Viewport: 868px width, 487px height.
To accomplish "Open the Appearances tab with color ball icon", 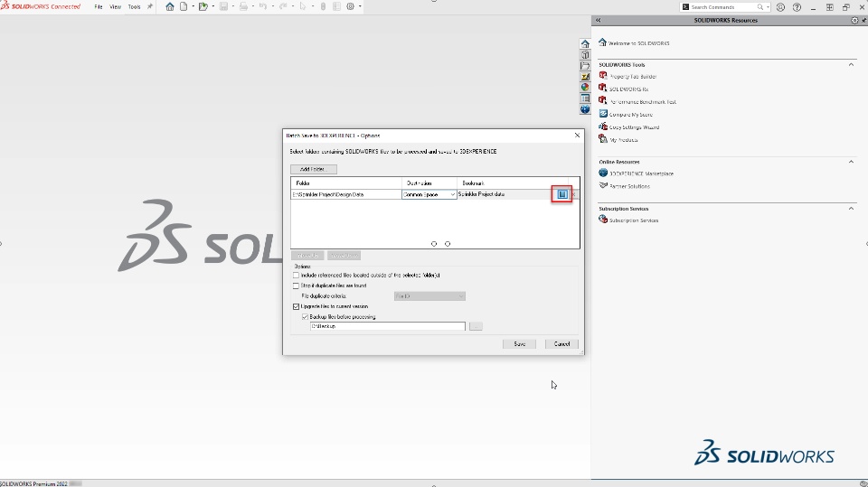I will [x=585, y=88].
